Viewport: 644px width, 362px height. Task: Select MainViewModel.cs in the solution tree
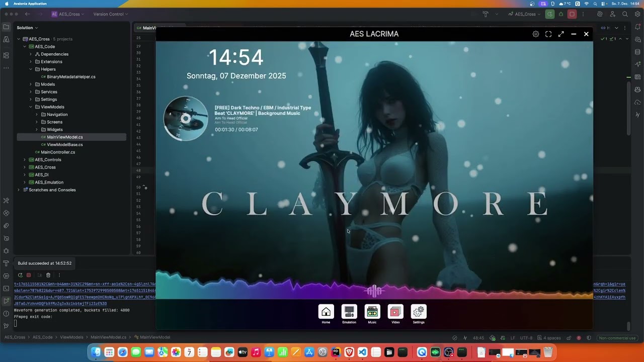pyautogui.click(x=65, y=137)
